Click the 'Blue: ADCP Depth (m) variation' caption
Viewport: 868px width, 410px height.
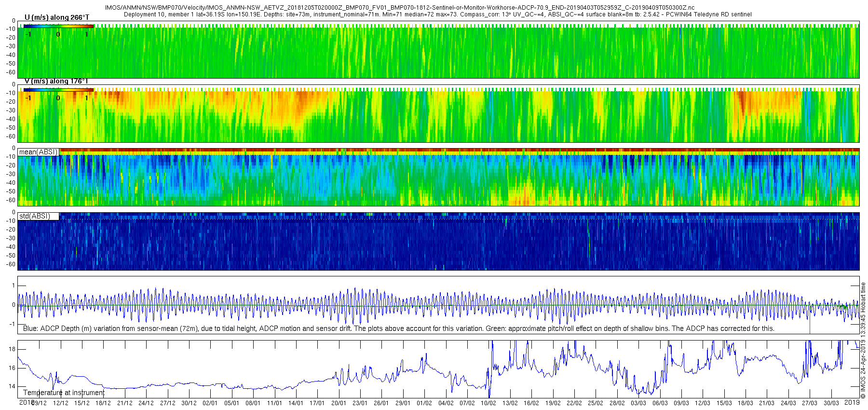pyautogui.click(x=399, y=328)
